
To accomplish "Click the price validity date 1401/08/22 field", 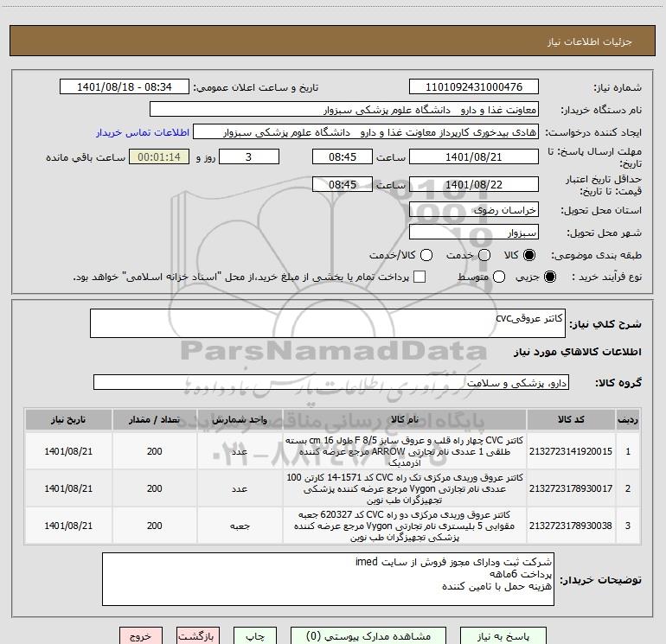I will pyautogui.click(x=474, y=184).
